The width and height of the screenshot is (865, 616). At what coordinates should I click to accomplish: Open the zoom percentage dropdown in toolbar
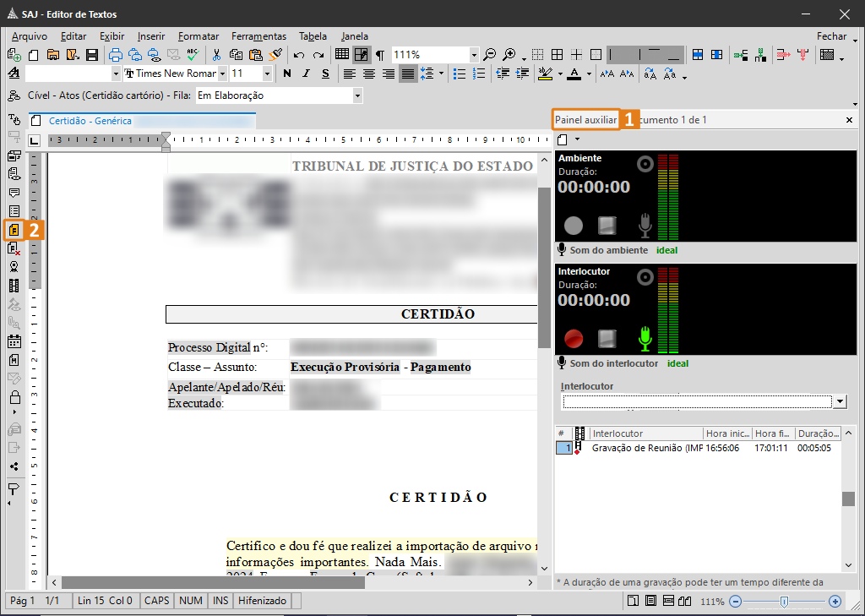point(474,55)
